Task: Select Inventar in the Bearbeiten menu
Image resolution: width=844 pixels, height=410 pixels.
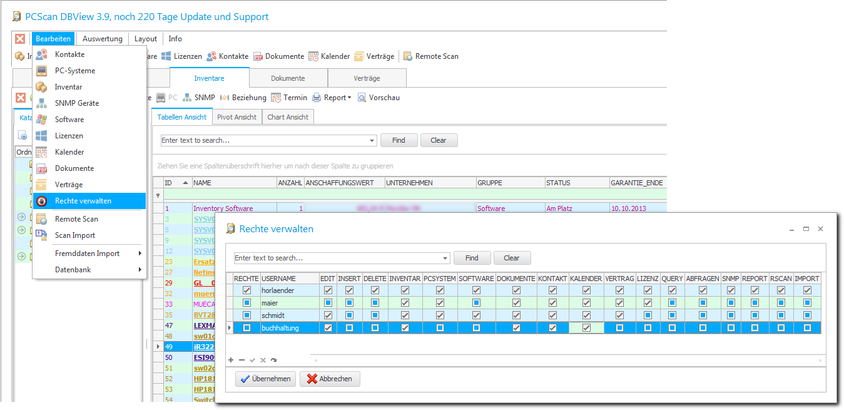Action: pyautogui.click(x=89, y=87)
